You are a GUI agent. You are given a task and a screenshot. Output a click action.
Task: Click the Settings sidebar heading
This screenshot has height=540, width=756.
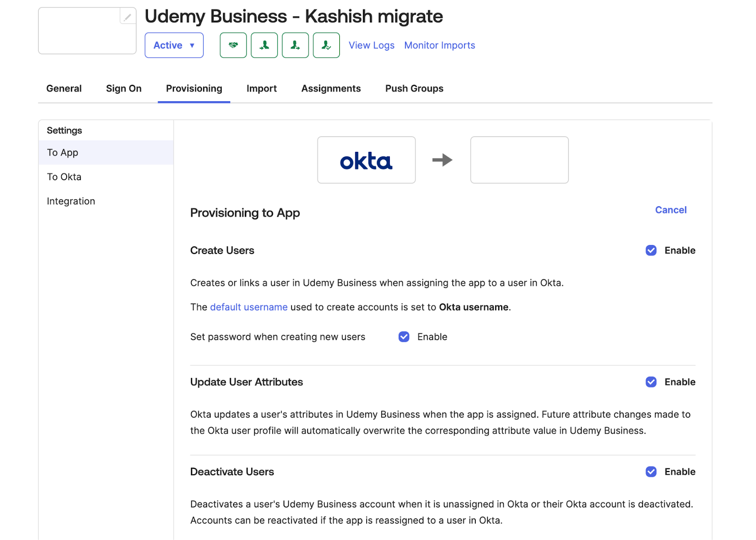coord(64,131)
